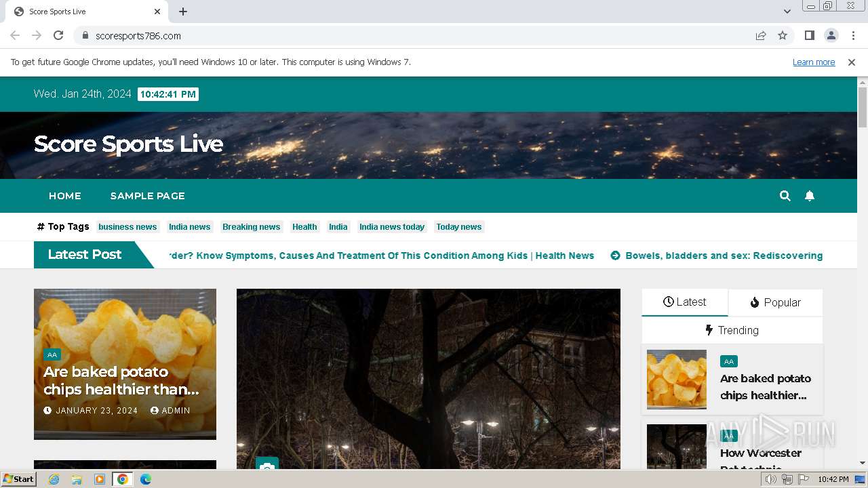Switch to the Popular tab

[776, 302]
